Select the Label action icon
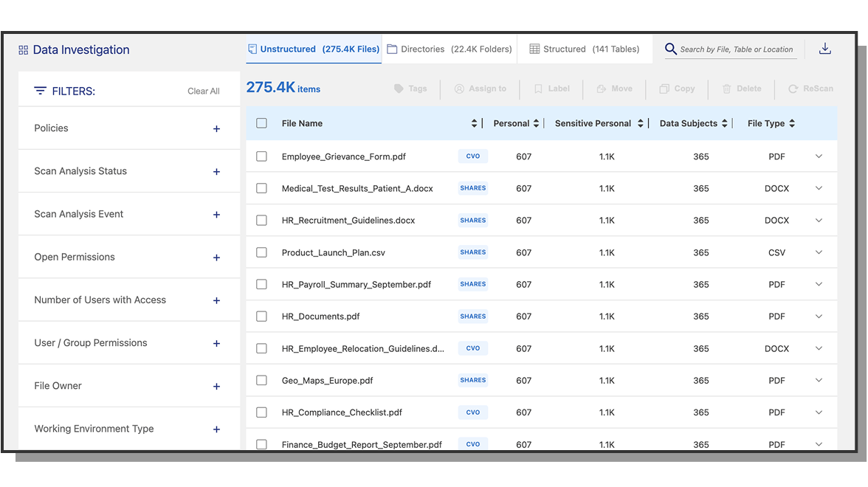 (x=538, y=89)
